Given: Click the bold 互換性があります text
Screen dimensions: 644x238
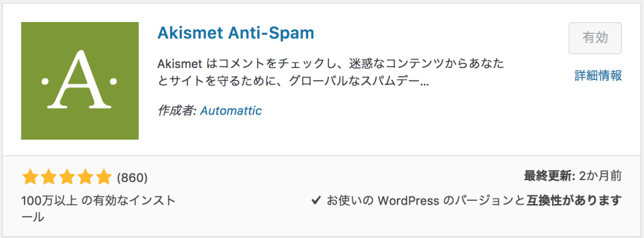Looking at the screenshot, I should (x=574, y=201).
